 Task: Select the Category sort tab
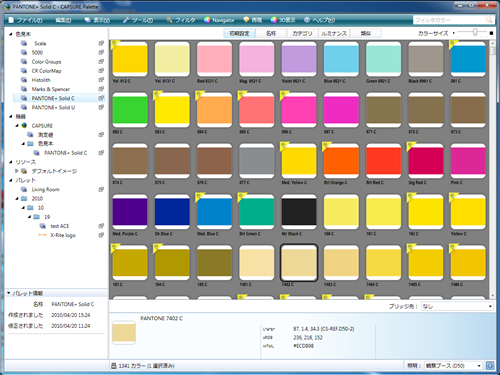click(x=302, y=33)
